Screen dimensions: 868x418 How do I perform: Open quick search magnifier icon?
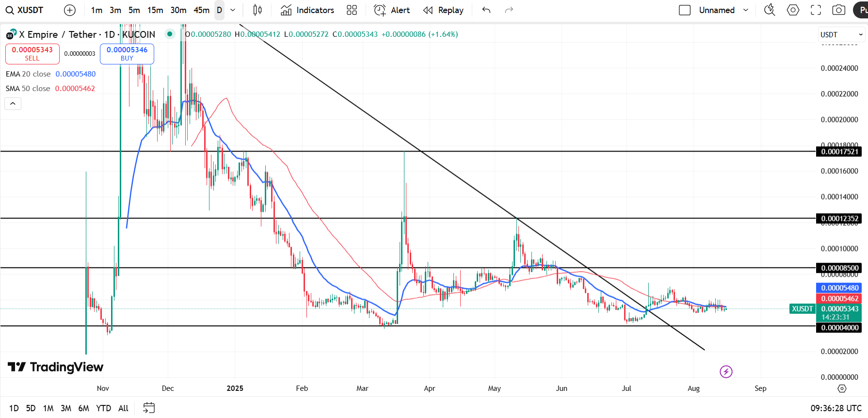770,10
